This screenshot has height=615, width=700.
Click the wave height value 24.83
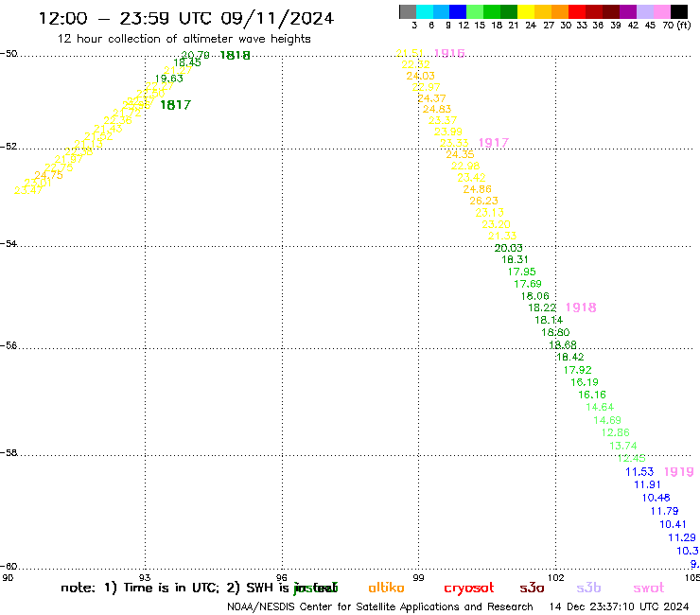pyautogui.click(x=437, y=109)
